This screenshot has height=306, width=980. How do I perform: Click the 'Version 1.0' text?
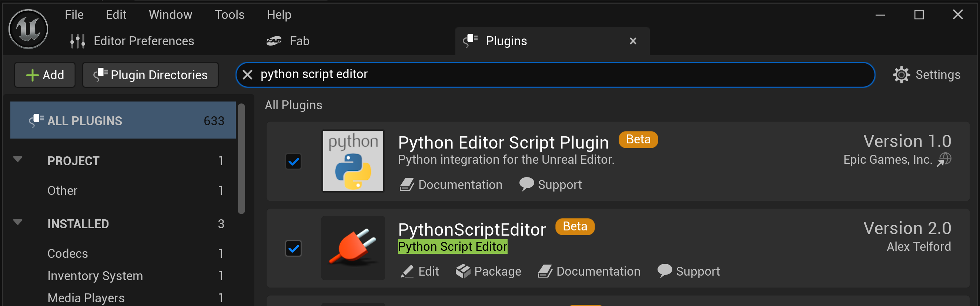pos(907,142)
